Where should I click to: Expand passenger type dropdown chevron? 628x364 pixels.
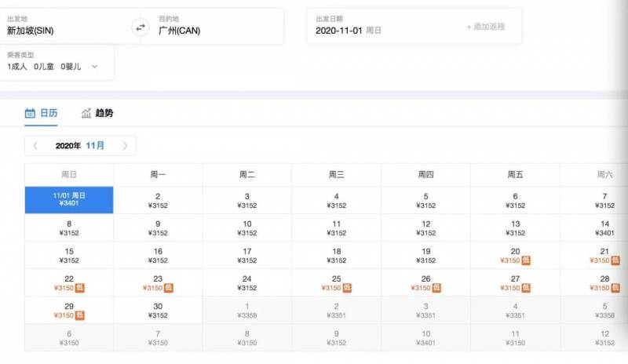coord(94,67)
